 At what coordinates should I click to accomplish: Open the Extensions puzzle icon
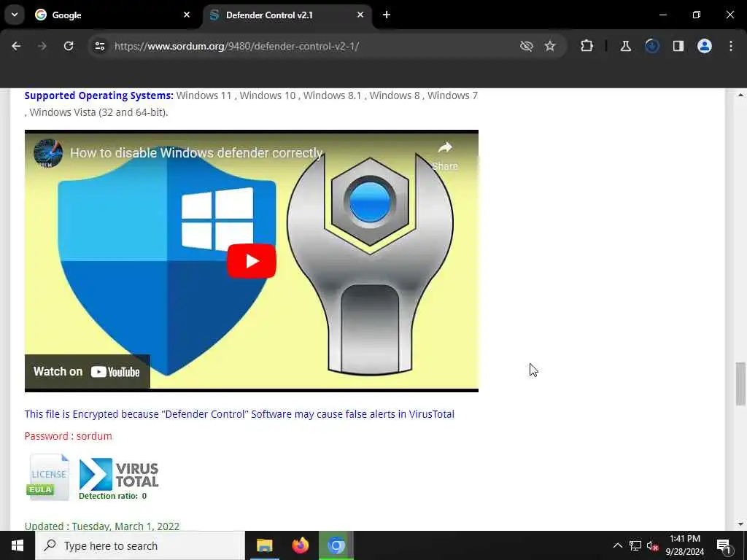(587, 46)
